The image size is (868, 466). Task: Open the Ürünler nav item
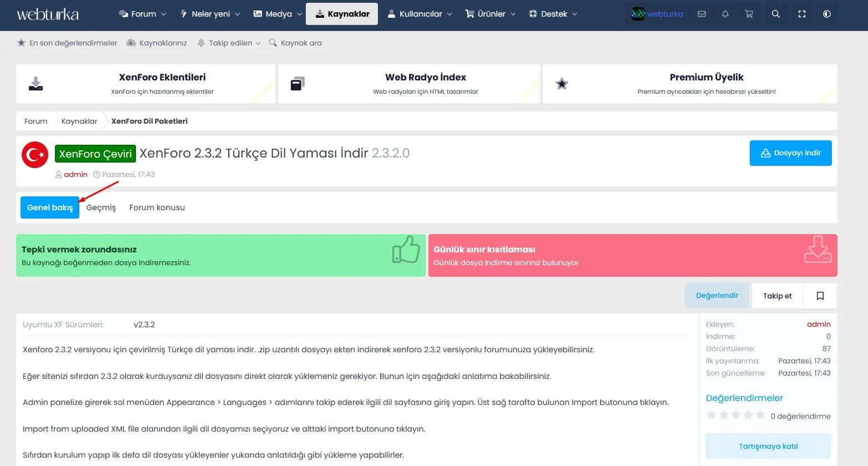coord(485,14)
